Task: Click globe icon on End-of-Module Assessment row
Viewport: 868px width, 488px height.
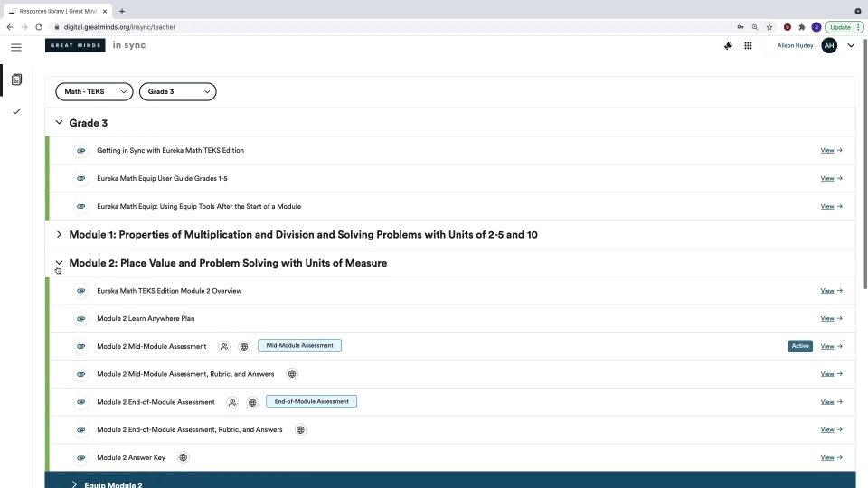Action: pos(252,402)
